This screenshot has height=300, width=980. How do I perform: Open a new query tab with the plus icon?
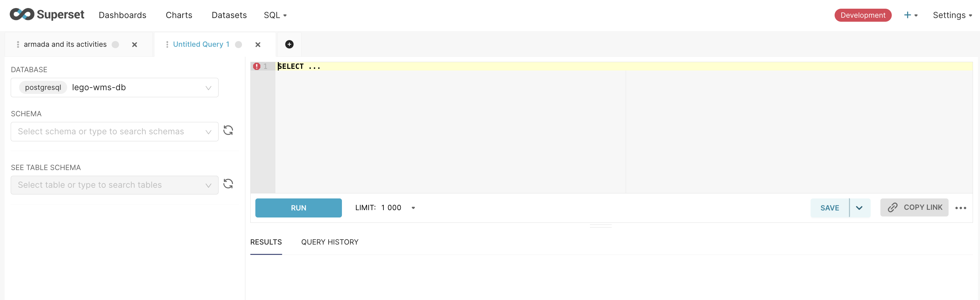(x=289, y=44)
